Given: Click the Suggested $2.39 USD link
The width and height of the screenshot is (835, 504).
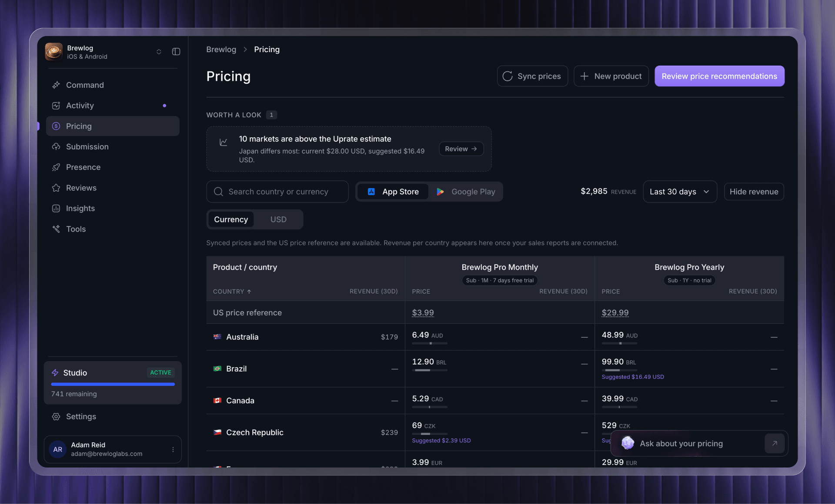Looking at the screenshot, I should 441,441.
